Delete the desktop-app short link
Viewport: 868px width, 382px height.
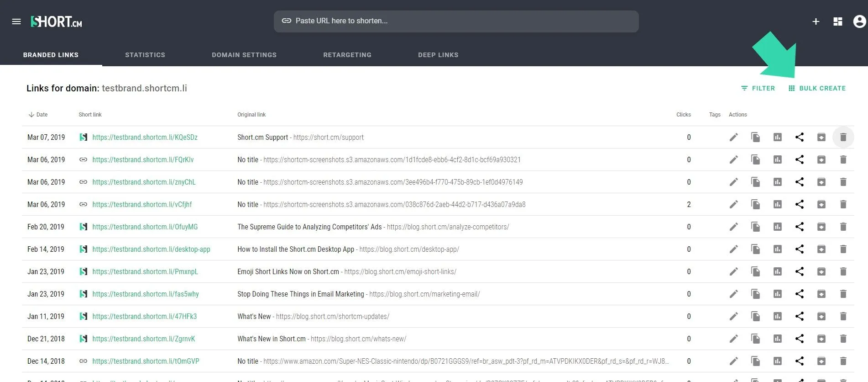click(843, 249)
